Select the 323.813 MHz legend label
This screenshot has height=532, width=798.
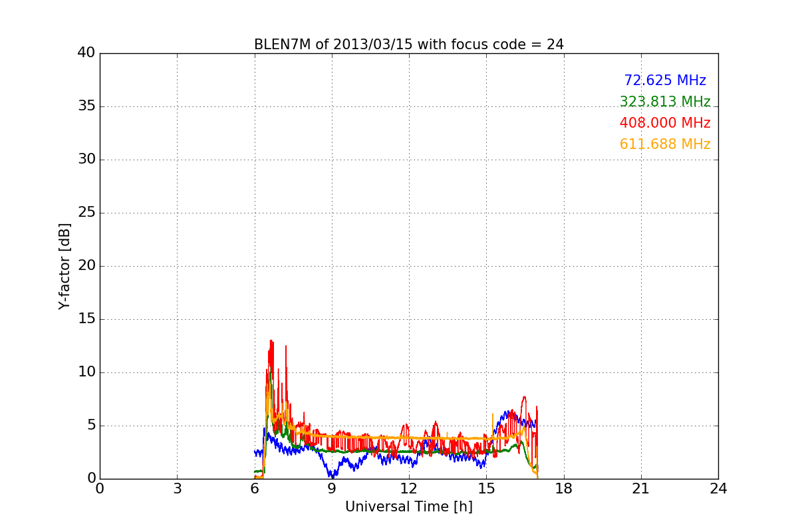(x=665, y=102)
